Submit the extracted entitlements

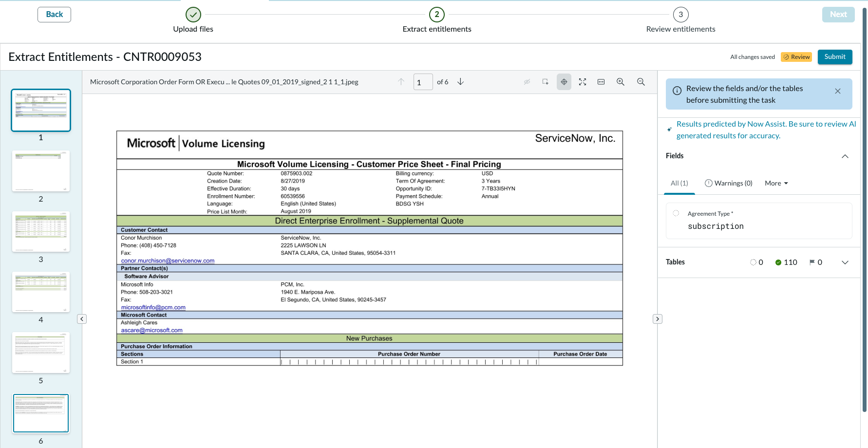click(835, 57)
